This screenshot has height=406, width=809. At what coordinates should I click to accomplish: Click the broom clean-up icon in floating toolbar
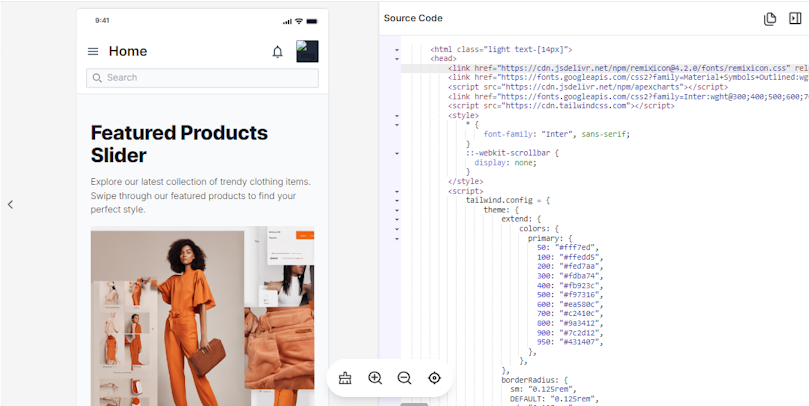tap(345, 378)
